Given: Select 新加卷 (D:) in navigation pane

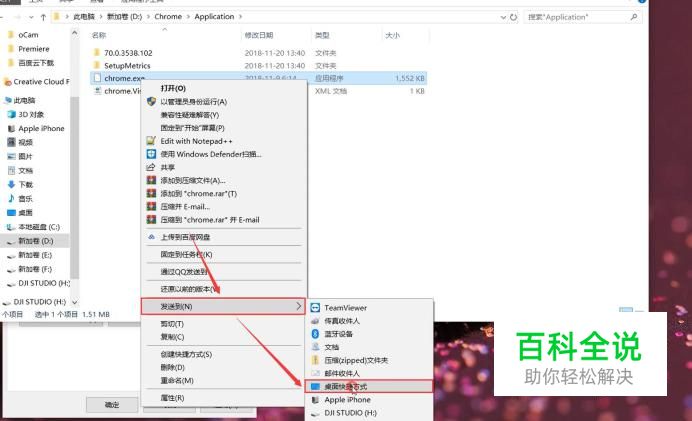Looking at the screenshot, I should 35,241.
